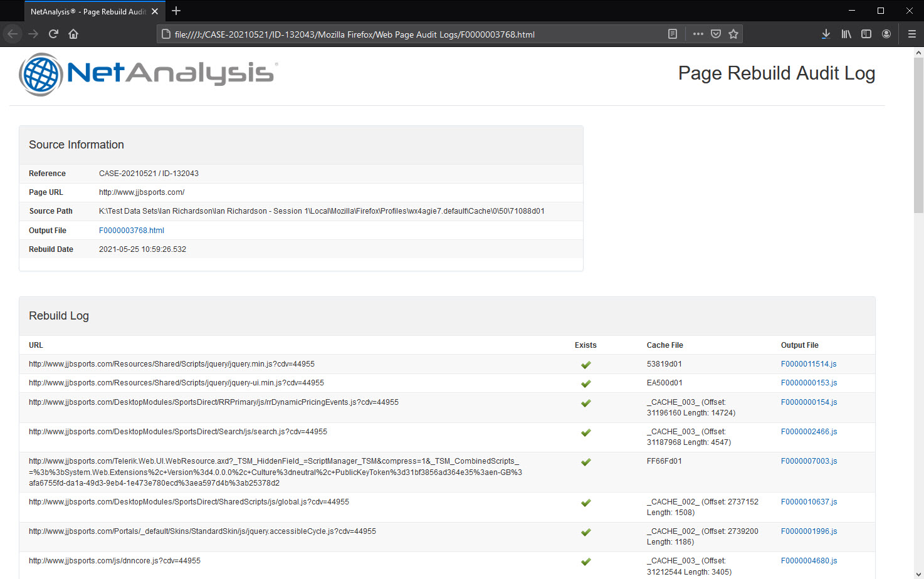This screenshot has width=924, height=579.
Task: Click the Reference value CASE-20210521 / ID-132043
Action: coord(149,174)
